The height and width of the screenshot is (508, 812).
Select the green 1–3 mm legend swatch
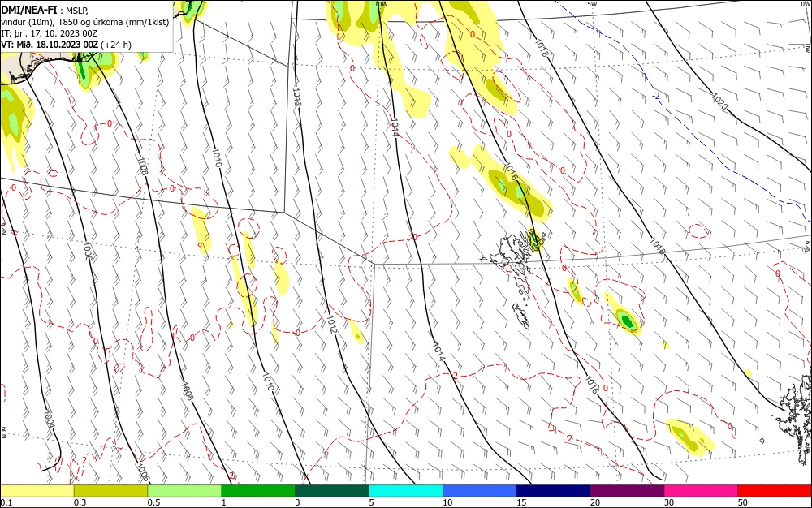(258, 490)
